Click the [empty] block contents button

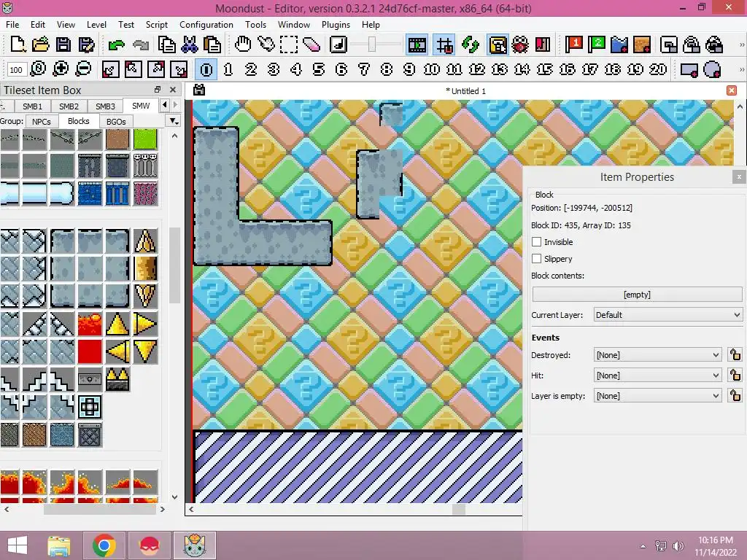(x=637, y=295)
